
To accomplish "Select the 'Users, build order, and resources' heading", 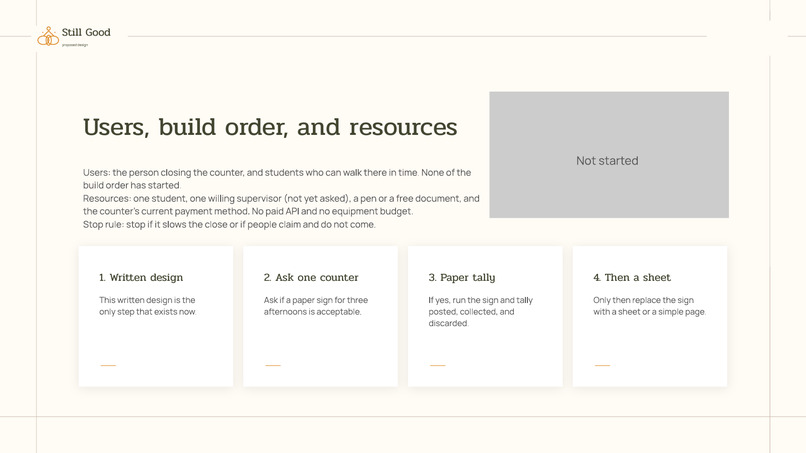I will tap(270, 127).
